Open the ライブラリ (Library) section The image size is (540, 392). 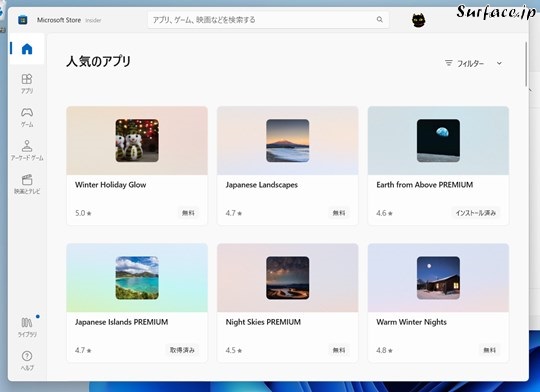[27, 327]
